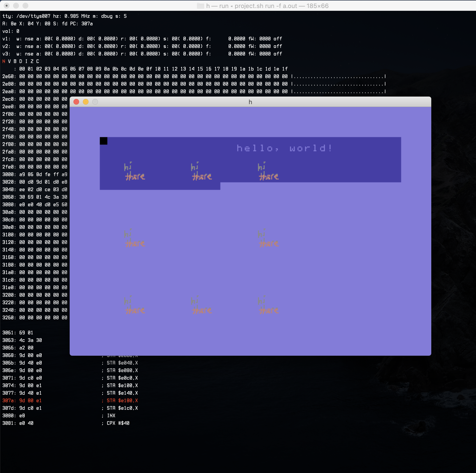Minimize the h emulator window with the yellow button
The width and height of the screenshot is (476, 473).
(x=85, y=102)
